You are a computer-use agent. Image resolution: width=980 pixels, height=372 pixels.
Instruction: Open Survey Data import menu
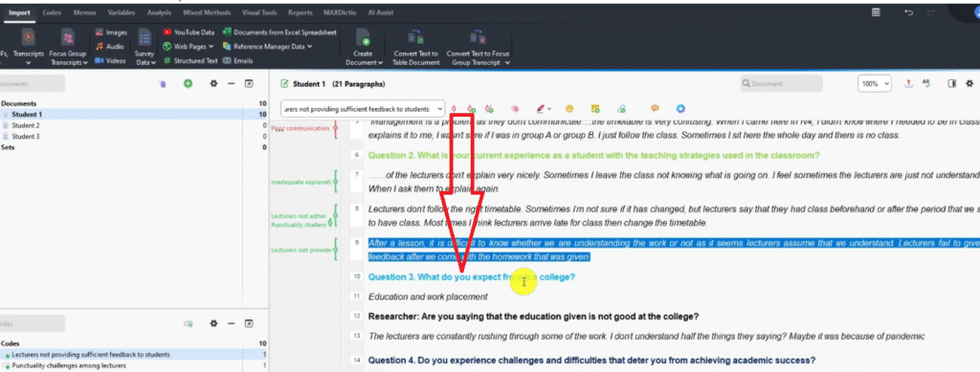145,48
